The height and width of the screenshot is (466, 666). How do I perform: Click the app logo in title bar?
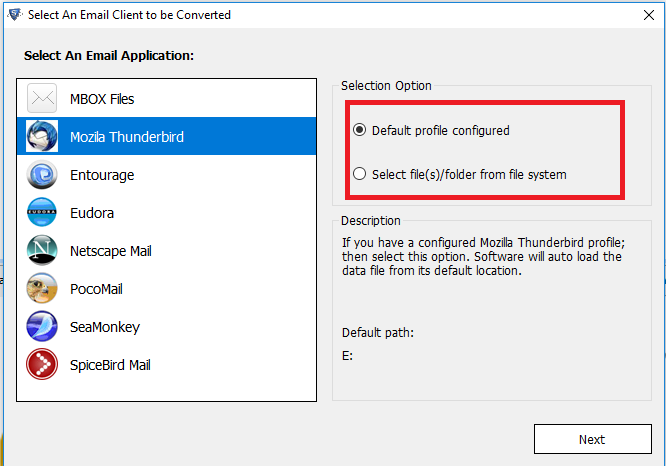coord(14,14)
